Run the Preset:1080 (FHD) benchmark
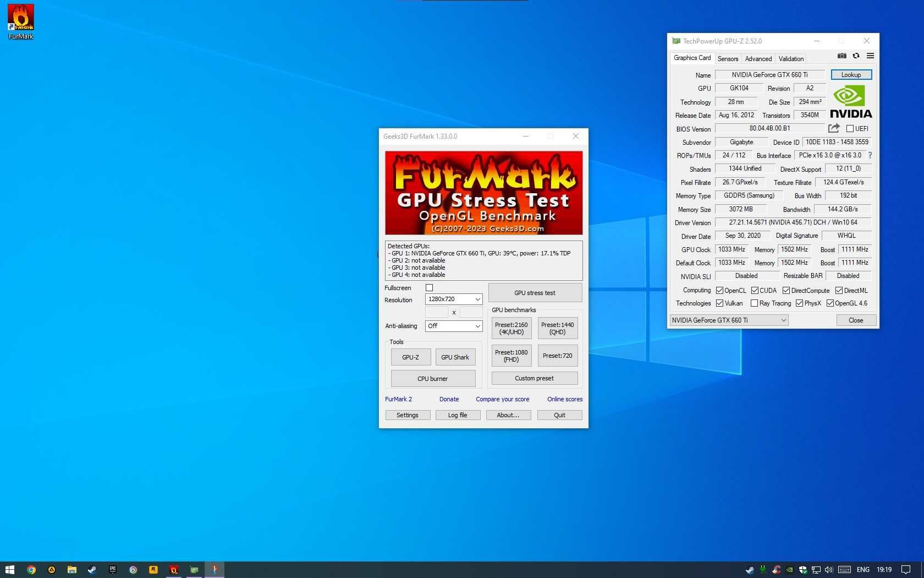Viewport: 924px width, 578px height. pyautogui.click(x=511, y=356)
